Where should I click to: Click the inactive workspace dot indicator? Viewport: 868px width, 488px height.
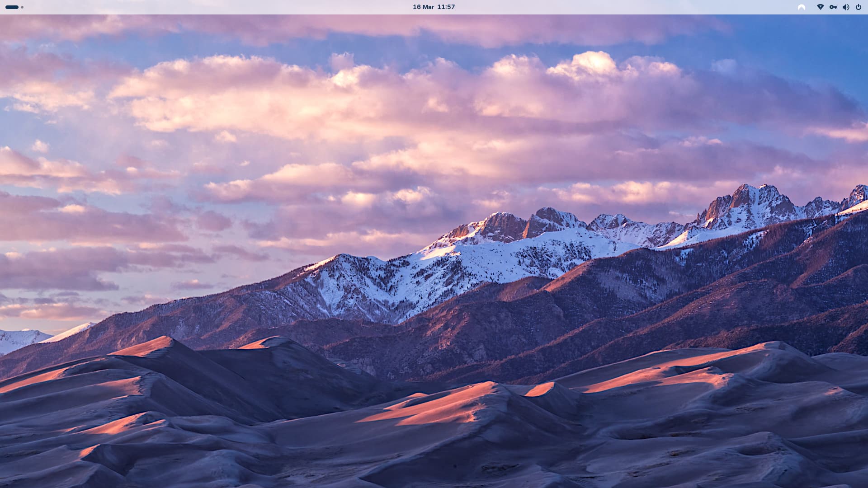tap(22, 7)
